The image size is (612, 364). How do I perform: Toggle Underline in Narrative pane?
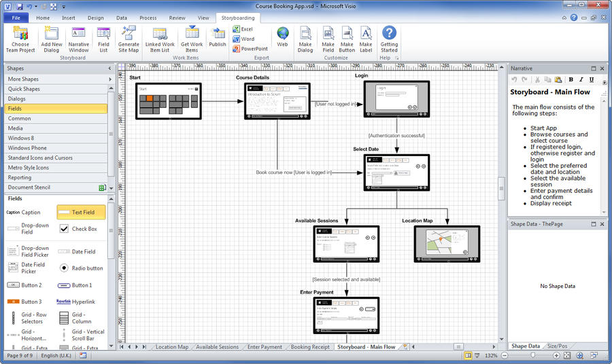click(x=592, y=79)
